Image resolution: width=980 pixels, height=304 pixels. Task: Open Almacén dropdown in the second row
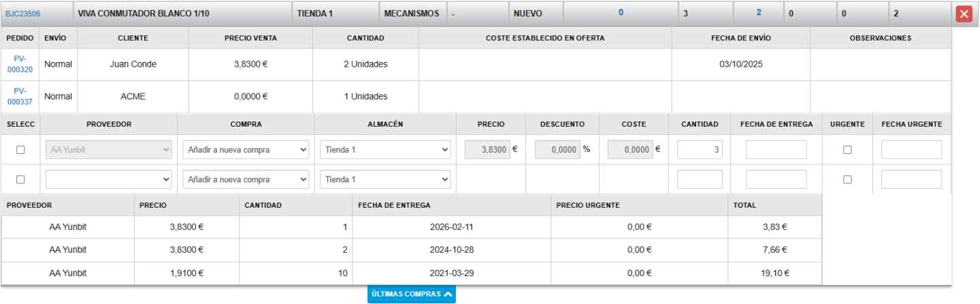(385, 179)
